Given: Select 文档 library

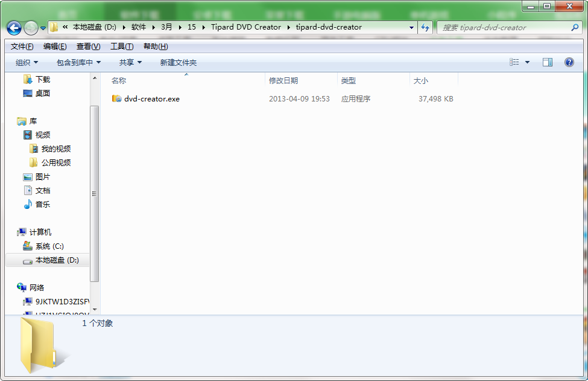Looking at the screenshot, I should click(x=43, y=191).
